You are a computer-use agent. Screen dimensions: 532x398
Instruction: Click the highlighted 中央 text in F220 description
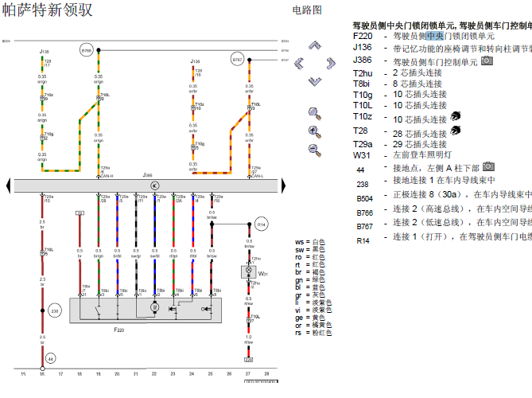tap(435, 36)
